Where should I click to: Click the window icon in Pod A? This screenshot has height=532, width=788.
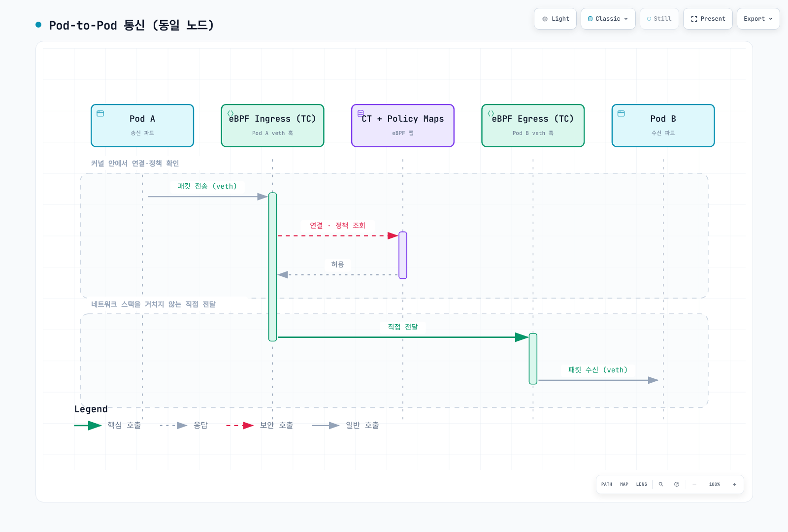click(x=100, y=113)
